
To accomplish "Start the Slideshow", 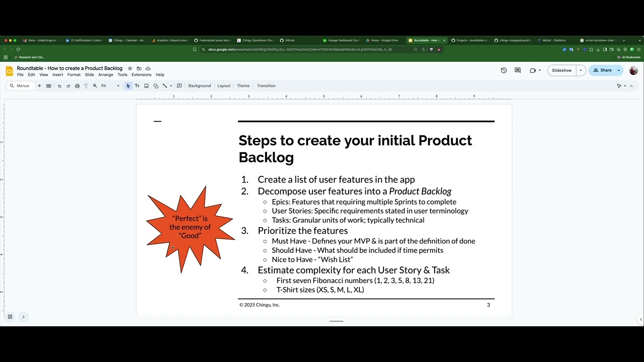I will click(x=561, y=70).
